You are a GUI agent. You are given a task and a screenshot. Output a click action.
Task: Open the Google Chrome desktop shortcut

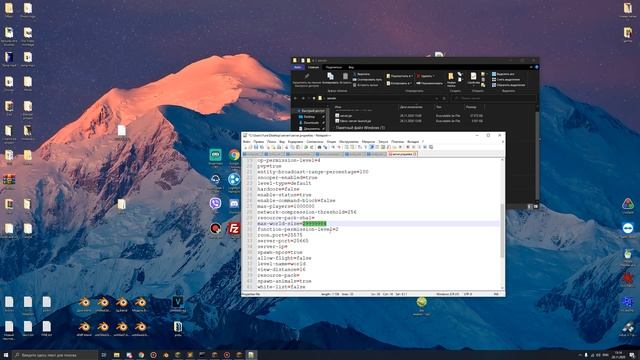tap(234, 155)
